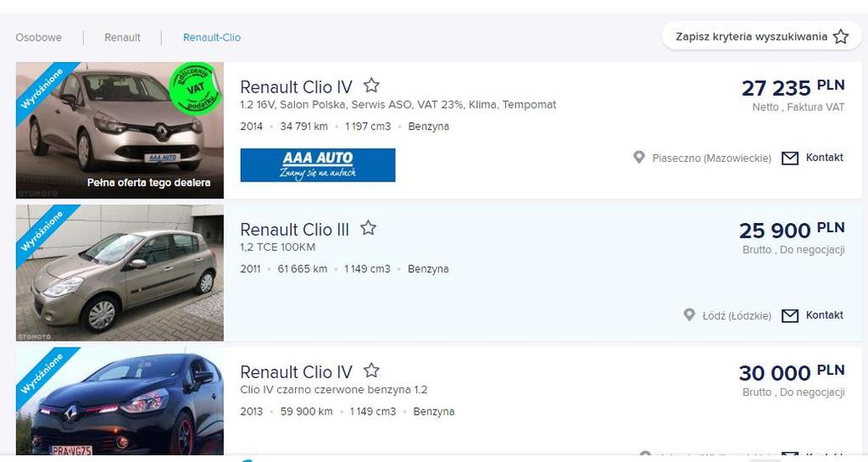868x462 pixels.
Task: Click location pin next to Łódź (Łódzkie)
Action: 689,314
